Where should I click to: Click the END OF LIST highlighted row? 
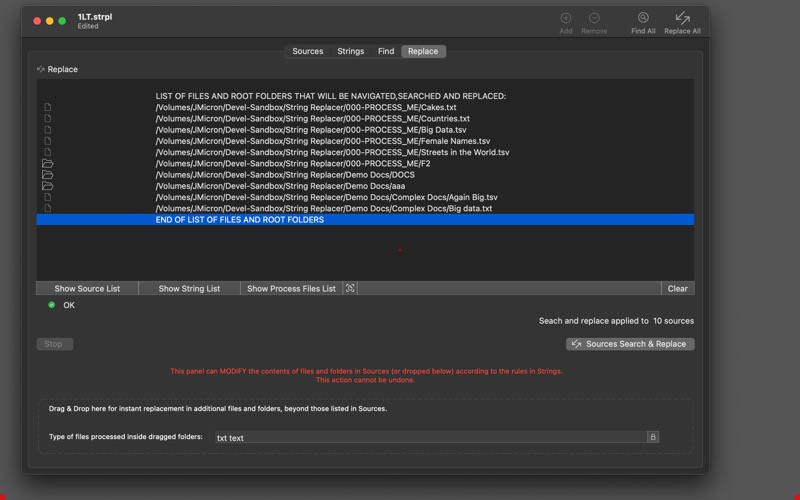[x=365, y=219]
